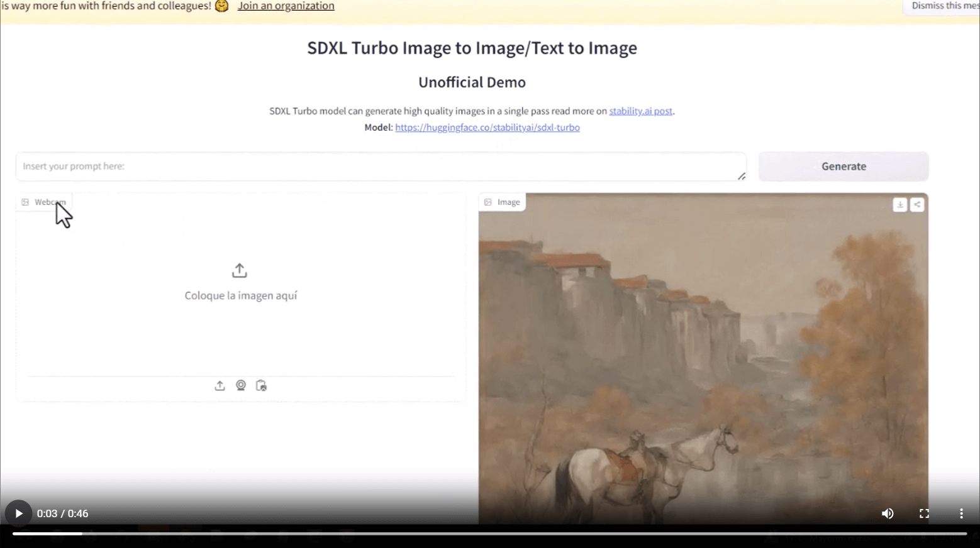This screenshot has width=980, height=548.
Task: Play the video
Action: (18, 513)
